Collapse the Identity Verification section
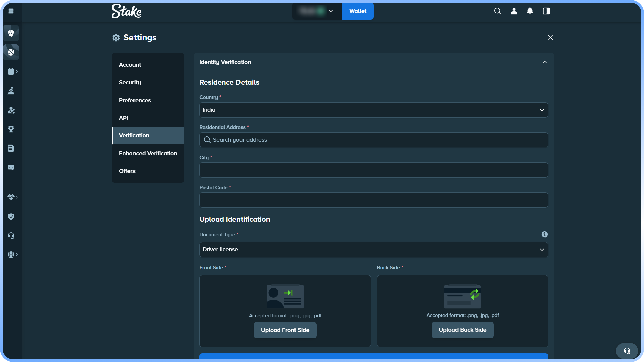This screenshot has width=644, height=362. (545, 62)
